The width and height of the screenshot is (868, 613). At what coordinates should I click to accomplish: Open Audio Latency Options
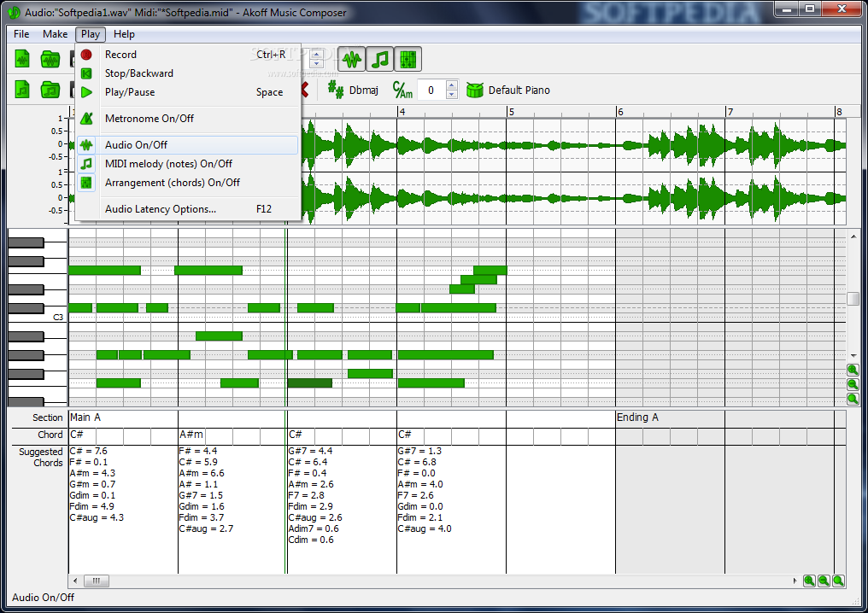(x=188, y=209)
